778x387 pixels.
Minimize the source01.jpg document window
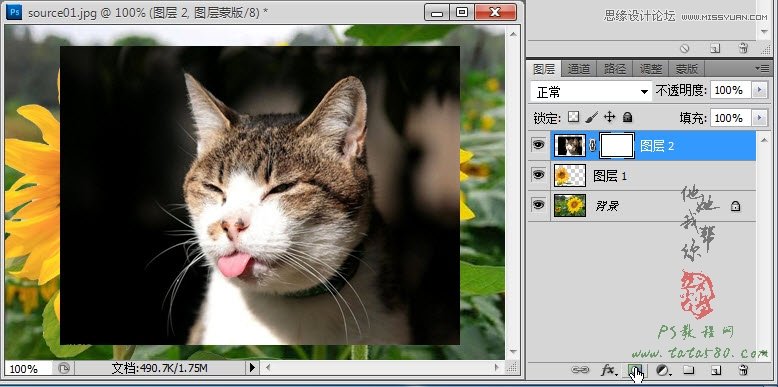438,12
